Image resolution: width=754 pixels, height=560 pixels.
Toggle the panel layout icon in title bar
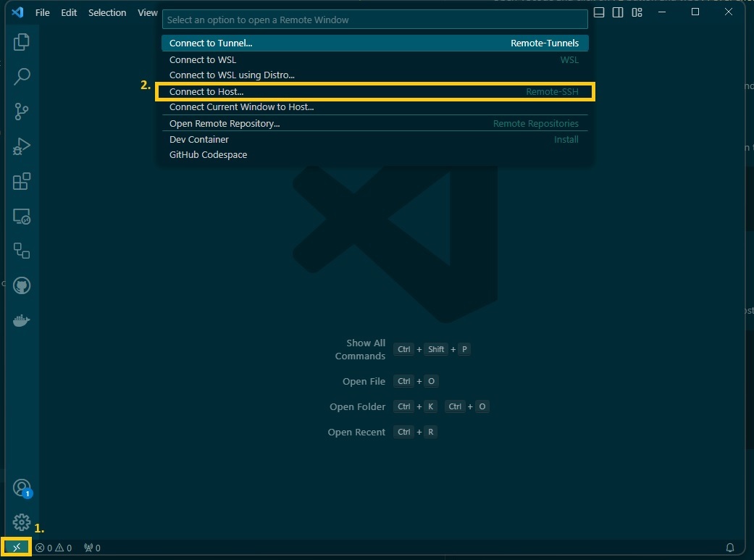(599, 12)
